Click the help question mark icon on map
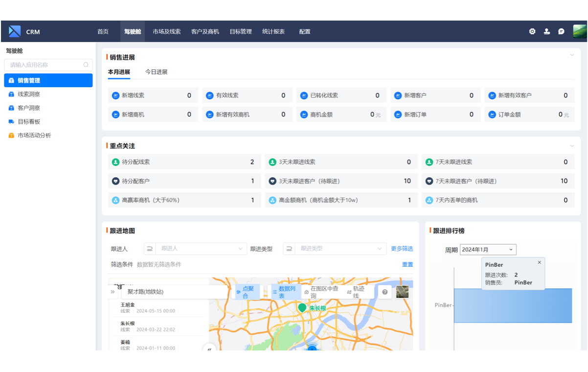 pyautogui.click(x=384, y=292)
